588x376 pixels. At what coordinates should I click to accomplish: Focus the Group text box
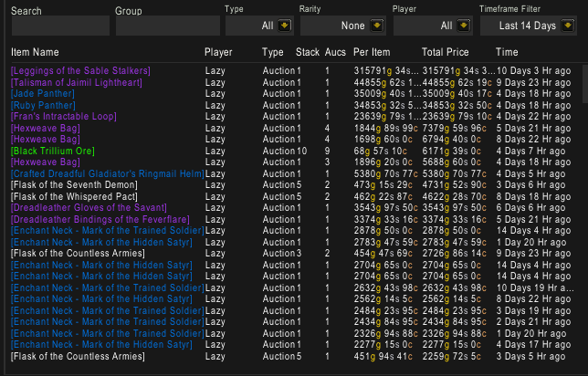[x=167, y=26]
